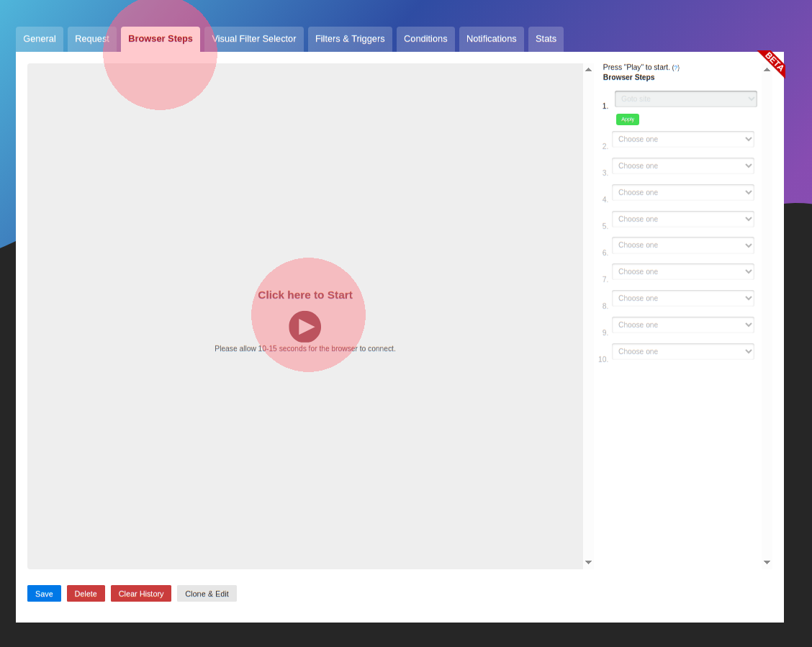Click the browser preview's scroll-up arrow
This screenshot has height=647, width=812.
[588, 70]
